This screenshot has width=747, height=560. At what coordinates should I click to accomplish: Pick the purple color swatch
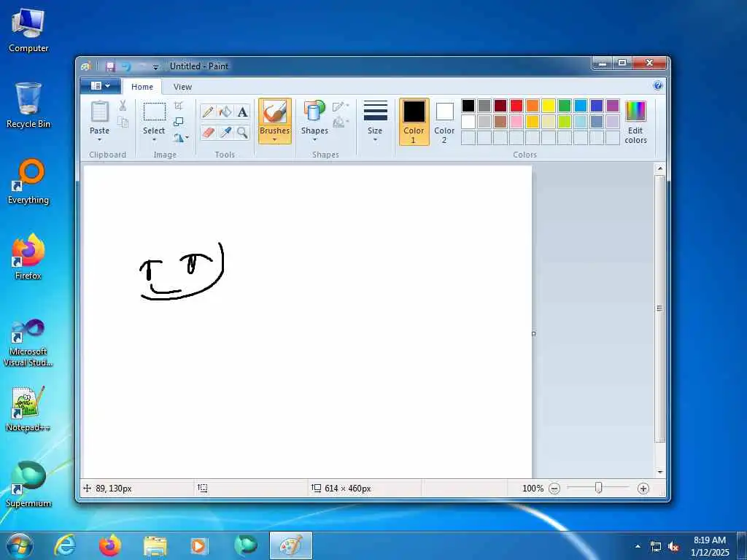coord(613,106)
